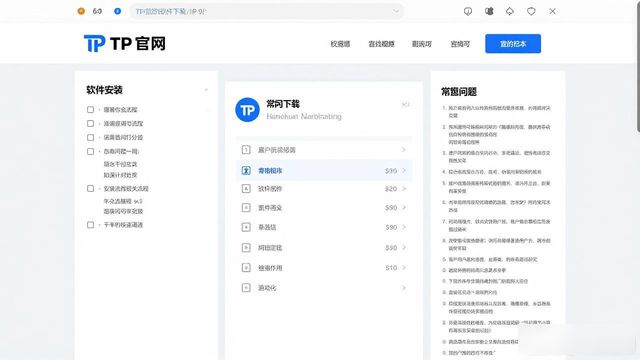Open the nav link just left of blue button
Viewport: 640px width, 360px height.
tap(460, 44)
